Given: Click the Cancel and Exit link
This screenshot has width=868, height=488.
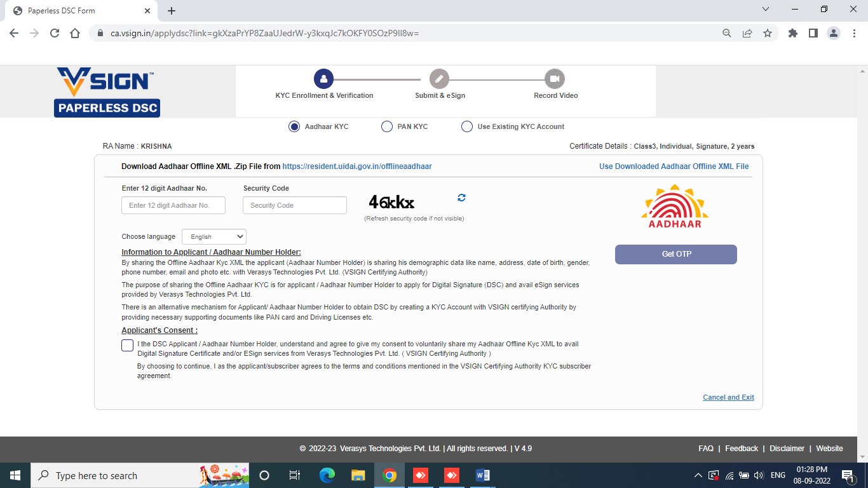Looking at the screenshot, I should tap(728, 397).
